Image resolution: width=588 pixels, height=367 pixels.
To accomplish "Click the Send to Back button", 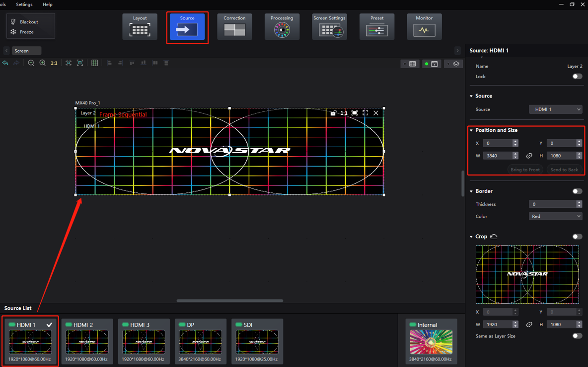I will coord(564,170).
